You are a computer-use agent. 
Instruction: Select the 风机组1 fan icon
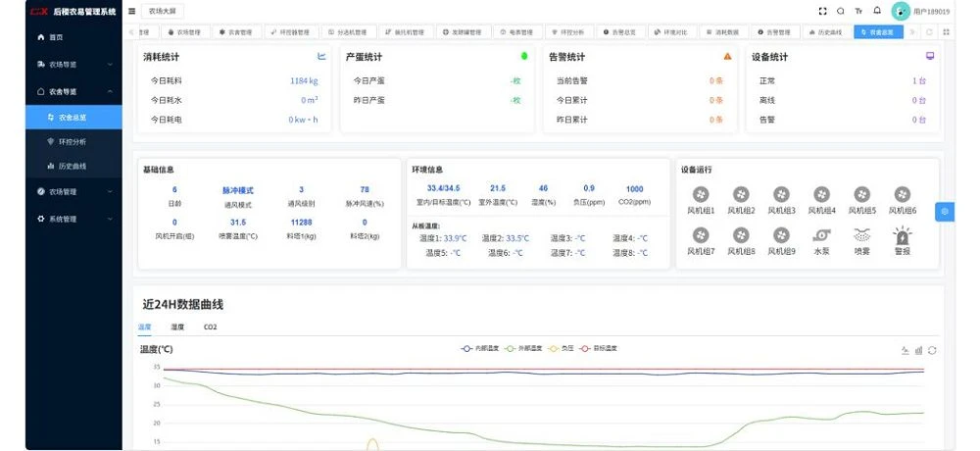click(701, 194)
